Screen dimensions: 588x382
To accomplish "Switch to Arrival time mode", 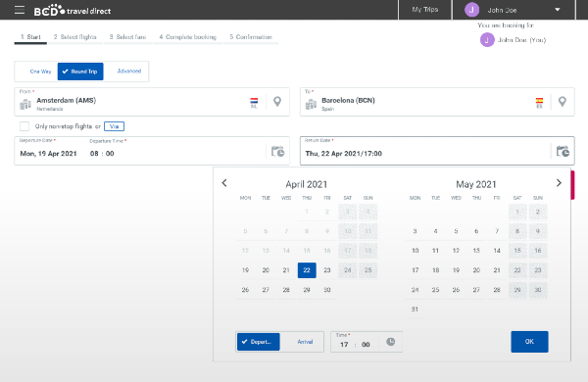I will [305, 342].
